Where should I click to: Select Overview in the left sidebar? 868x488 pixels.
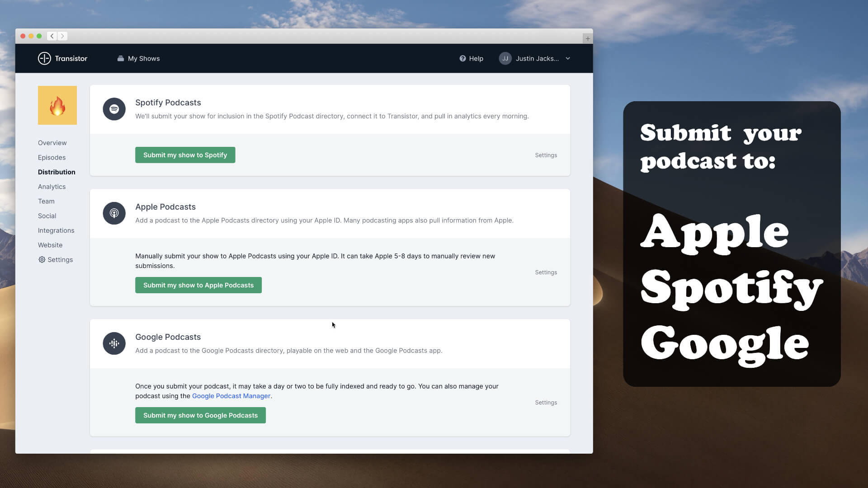(x=52, y=142)
